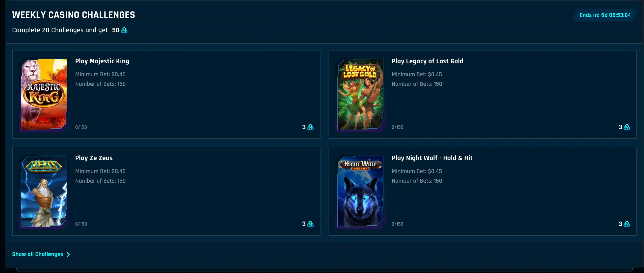Click Night Wolf reward coin icon
This screenshot has width=644, height=273.
pyautogui.click(x=627, y=224)
